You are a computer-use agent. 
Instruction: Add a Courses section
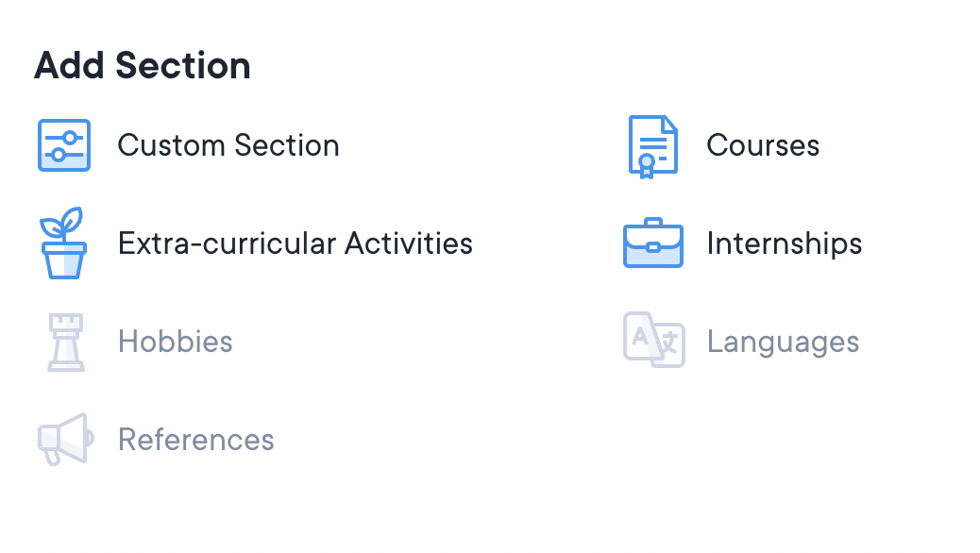click(763, 145)
